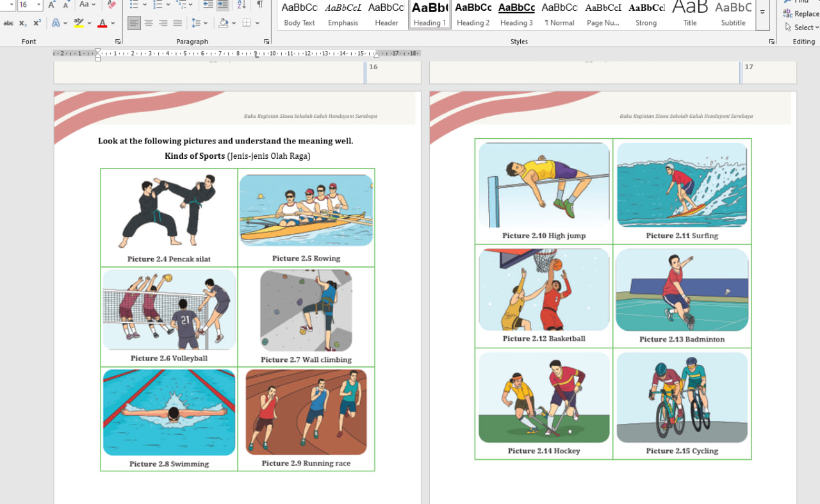Expand font color palette arrow
Image resolution: width=820 pixels, height=504 pixels.
coord(113,23)
